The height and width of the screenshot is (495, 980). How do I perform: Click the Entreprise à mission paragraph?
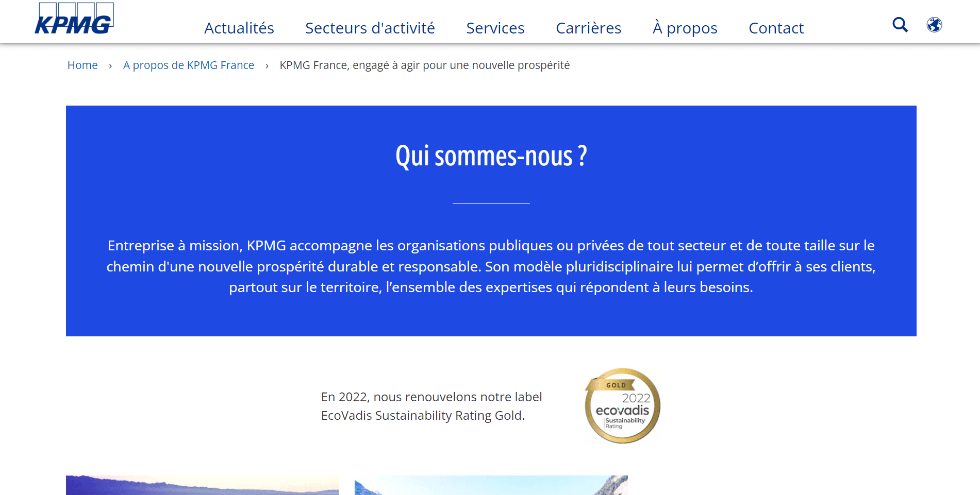[x=491, y=266]
